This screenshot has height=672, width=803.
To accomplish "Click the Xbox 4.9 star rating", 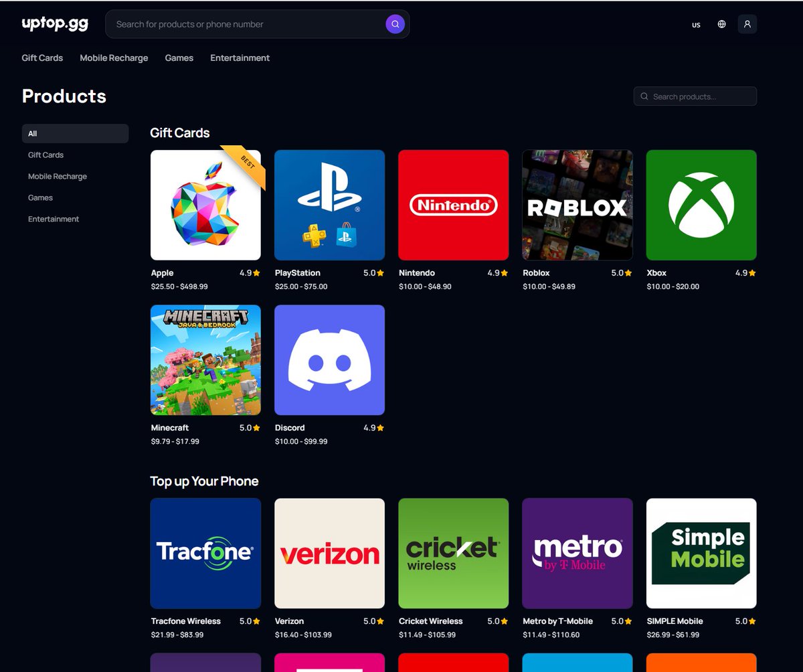I will click(746, 273).
